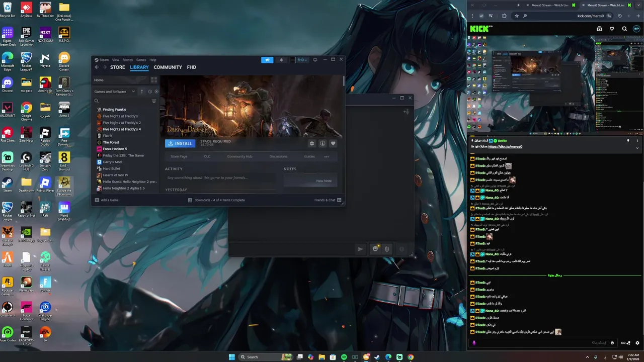Click Add a Game

[107, 200]
